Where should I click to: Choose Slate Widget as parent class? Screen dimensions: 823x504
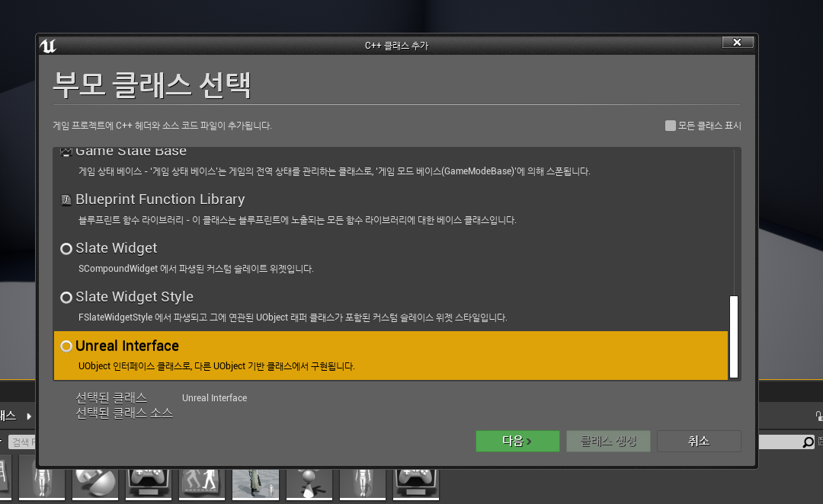391,257
